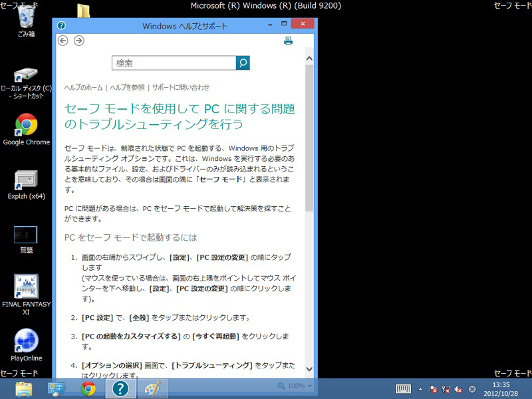The image size is (532, 399).
Task: Focus the 検索 search field
Action: [174, 63]
